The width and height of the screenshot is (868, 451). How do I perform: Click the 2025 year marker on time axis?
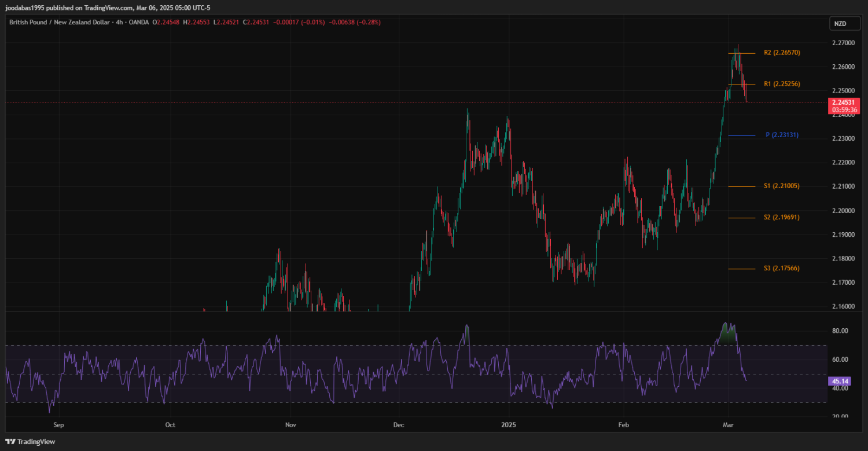pos(508,424)
